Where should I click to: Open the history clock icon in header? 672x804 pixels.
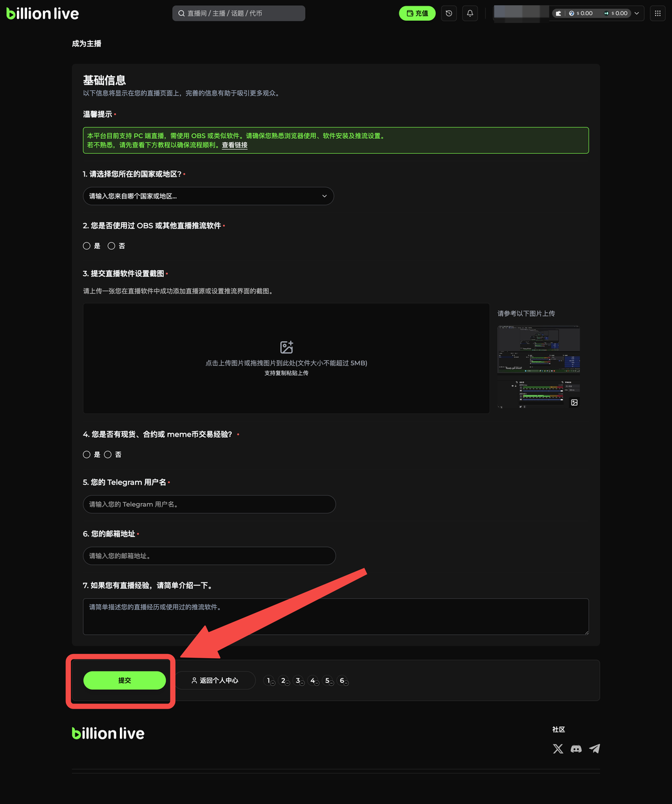pyautogui.click(x=448, y=13)
